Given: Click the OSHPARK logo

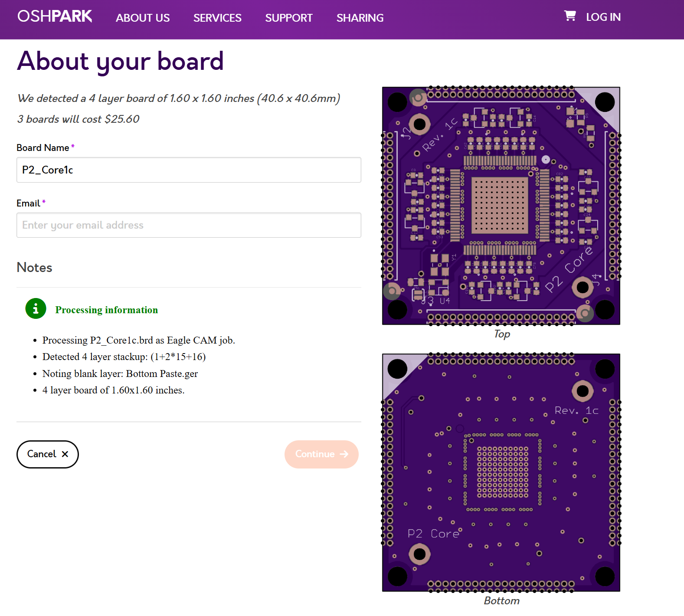Looking at the screenshot, I should point(55,16).
